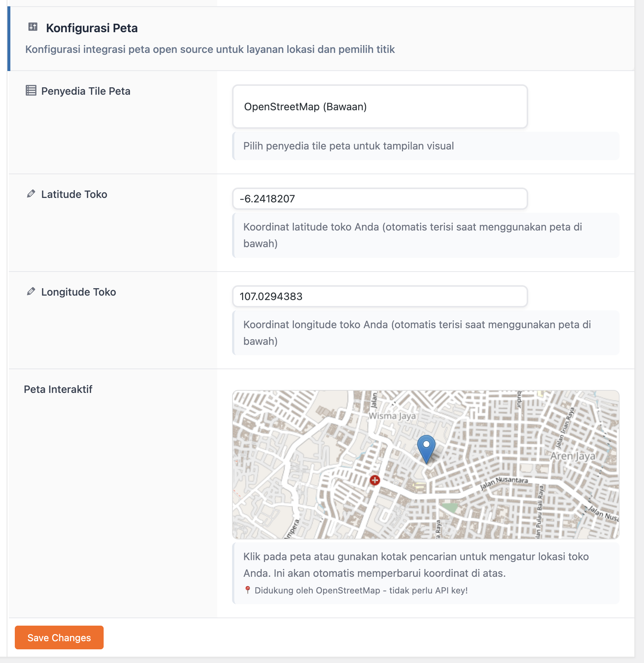This screenshot has width=644, height=663.
Task: Click the Latitude Toko field label
Action: pyautogui.click(x=74, y=194)
